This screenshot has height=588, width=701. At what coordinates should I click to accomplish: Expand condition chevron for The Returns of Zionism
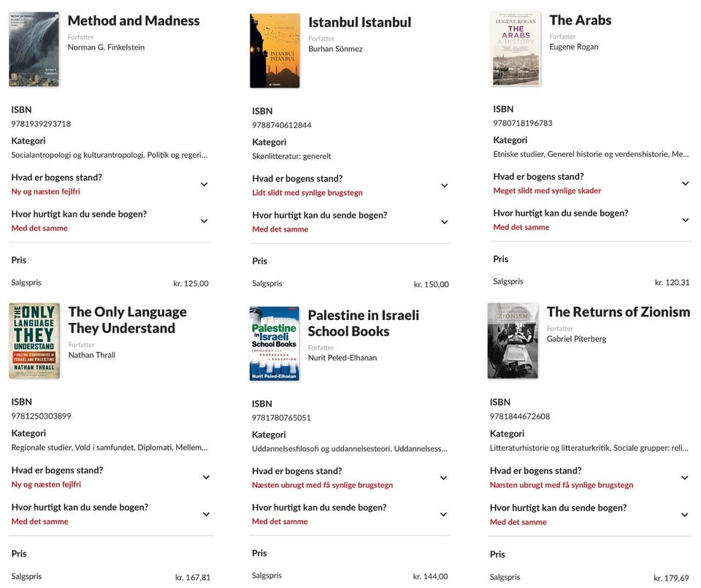684,478
